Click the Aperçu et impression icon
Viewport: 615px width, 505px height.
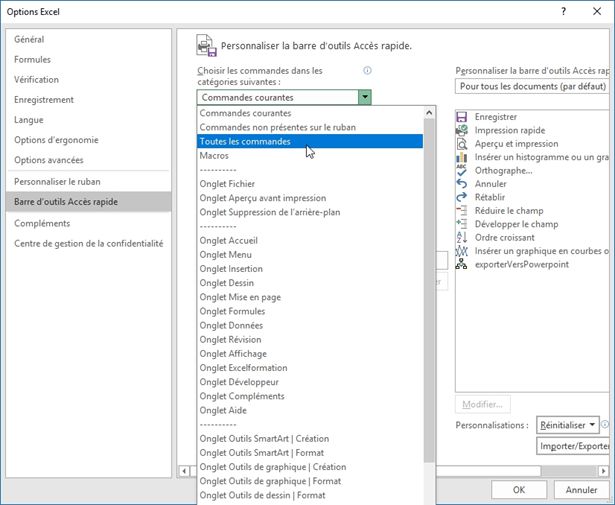(x=462, y=144)
